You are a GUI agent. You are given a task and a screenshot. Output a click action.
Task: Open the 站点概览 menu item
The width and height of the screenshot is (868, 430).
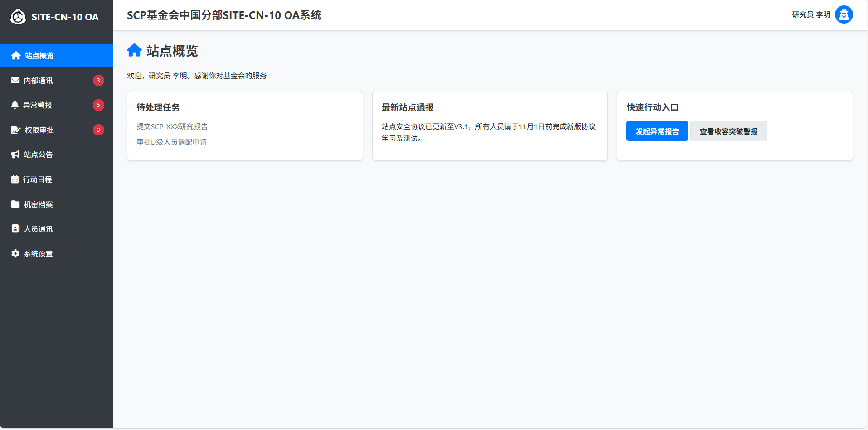(39, 56)
